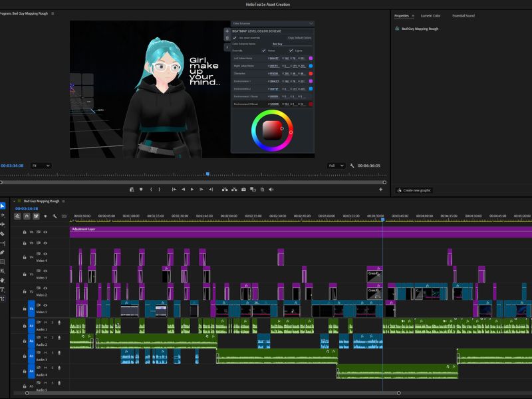
Task: Select the Cross Dissolve on Video 3
Action: 374,276
